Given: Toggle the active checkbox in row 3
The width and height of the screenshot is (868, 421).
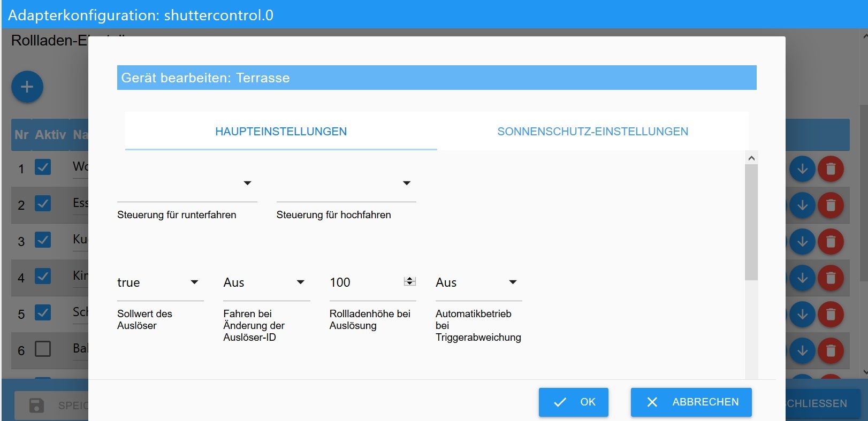Looking at the screenshot, I should tap(43, 240).
